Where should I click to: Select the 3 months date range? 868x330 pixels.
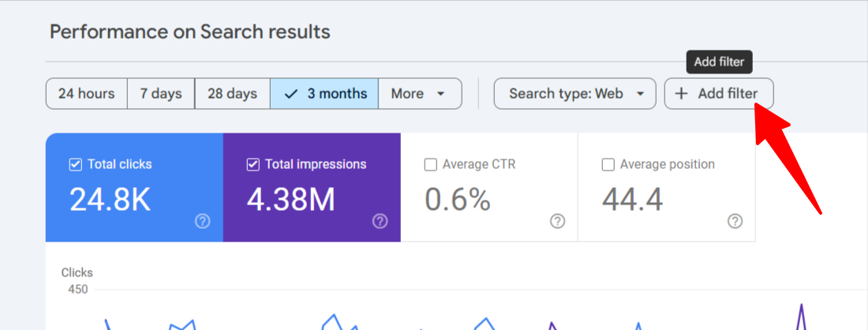click(324, 94)
